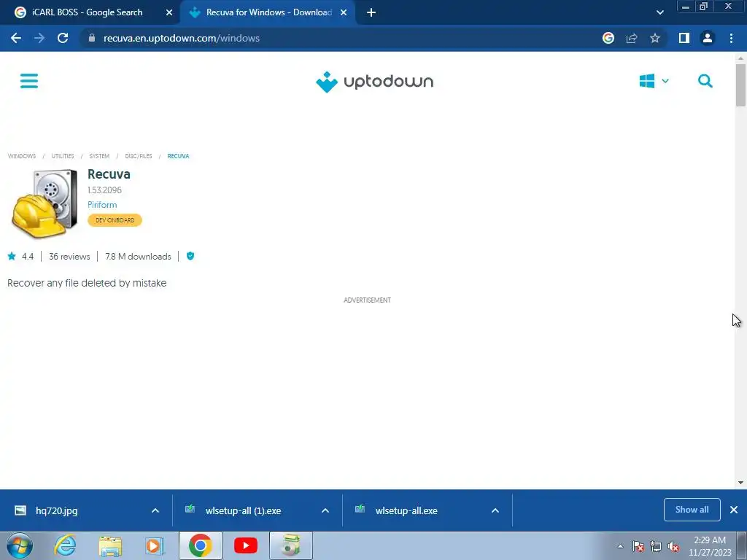Click the rating star icon
747x560 pixels.
click(12, 256)
